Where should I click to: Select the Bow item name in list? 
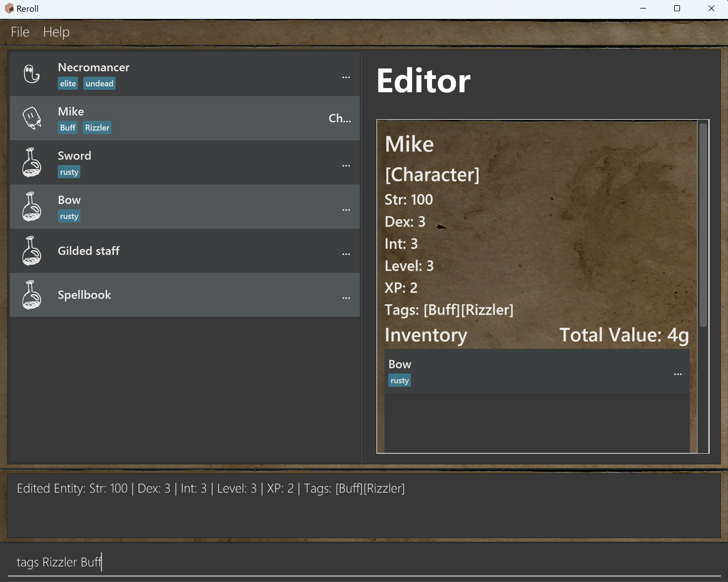point(69,200)
